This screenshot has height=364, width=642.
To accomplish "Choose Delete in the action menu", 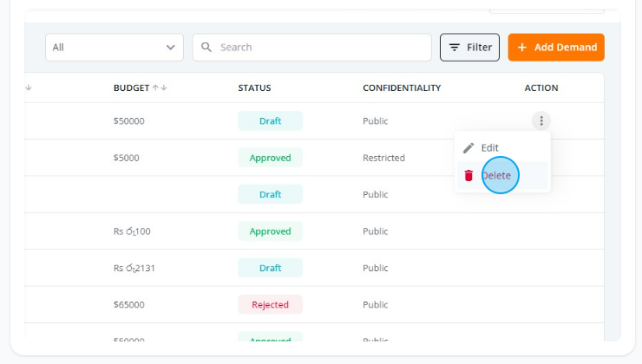I will point(502,175).
